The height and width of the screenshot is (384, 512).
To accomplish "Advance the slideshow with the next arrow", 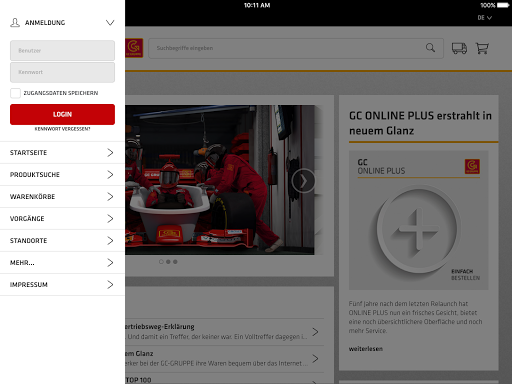I will pyautogui.click(x=303, y=181).
